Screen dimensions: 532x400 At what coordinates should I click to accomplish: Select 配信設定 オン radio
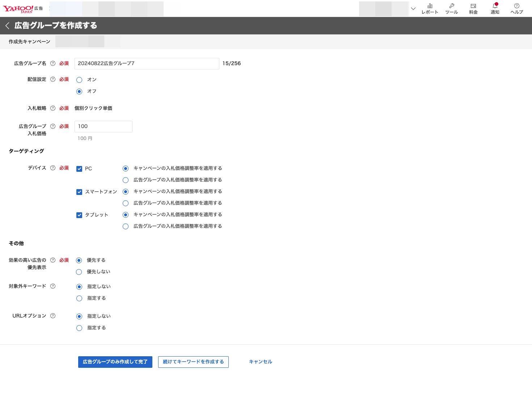click(x=79, y=80)
